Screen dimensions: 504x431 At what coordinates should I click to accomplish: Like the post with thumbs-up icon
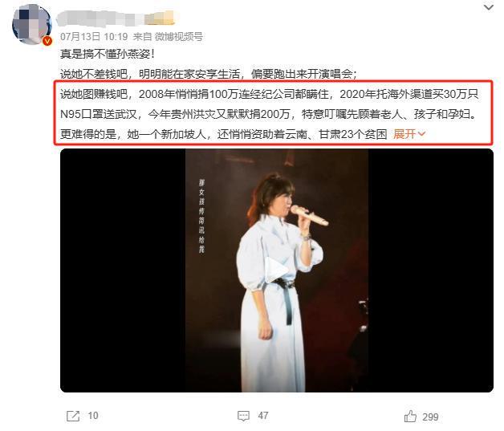pos(410,417)
